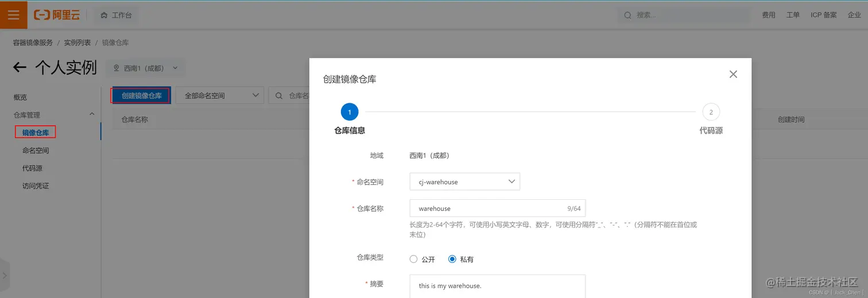This screenshot has width=868, height=298.
Task: Select 代码源 in the sidebar
Action: tap(32, 168)
